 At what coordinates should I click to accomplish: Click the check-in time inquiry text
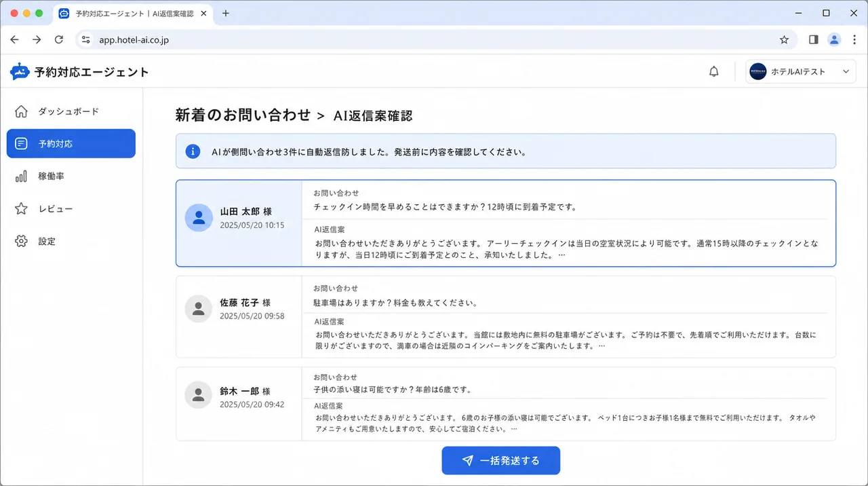click(445, 207)
